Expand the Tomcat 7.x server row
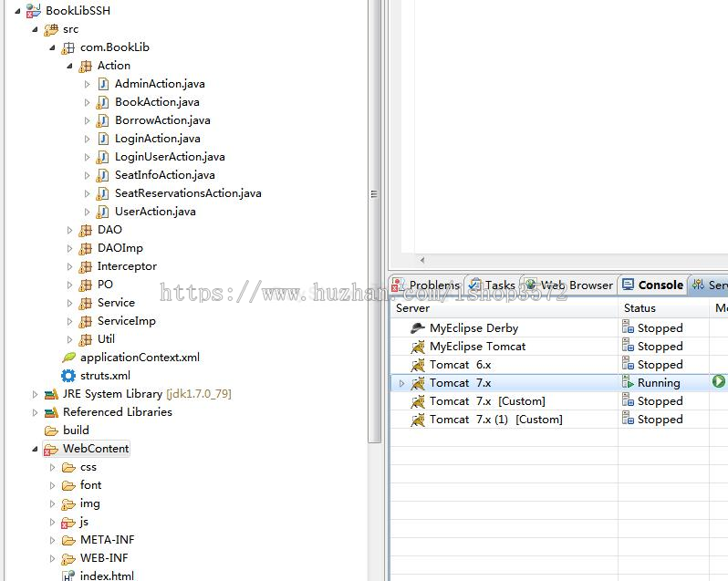Image resolution: width=728 pixels, height=581 pixels. (402, 383)
